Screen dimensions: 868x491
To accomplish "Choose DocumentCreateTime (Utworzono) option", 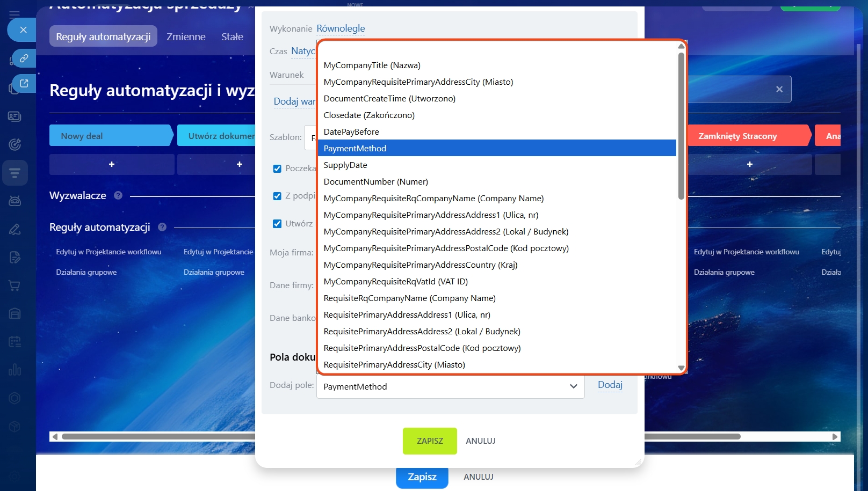I will point(497,99).
